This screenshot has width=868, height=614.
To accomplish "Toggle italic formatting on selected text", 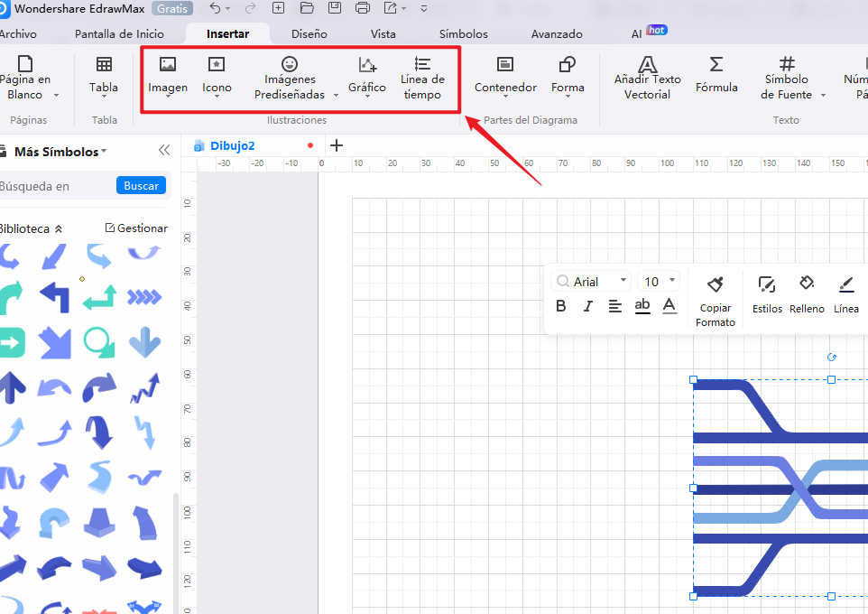I will coord(587,307).
